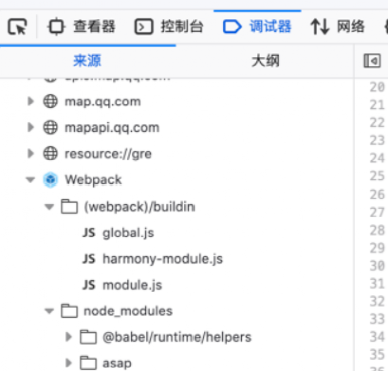Select the node_modules folder label
The width and height of the screenshot is (388, 371).
(128, 311)
